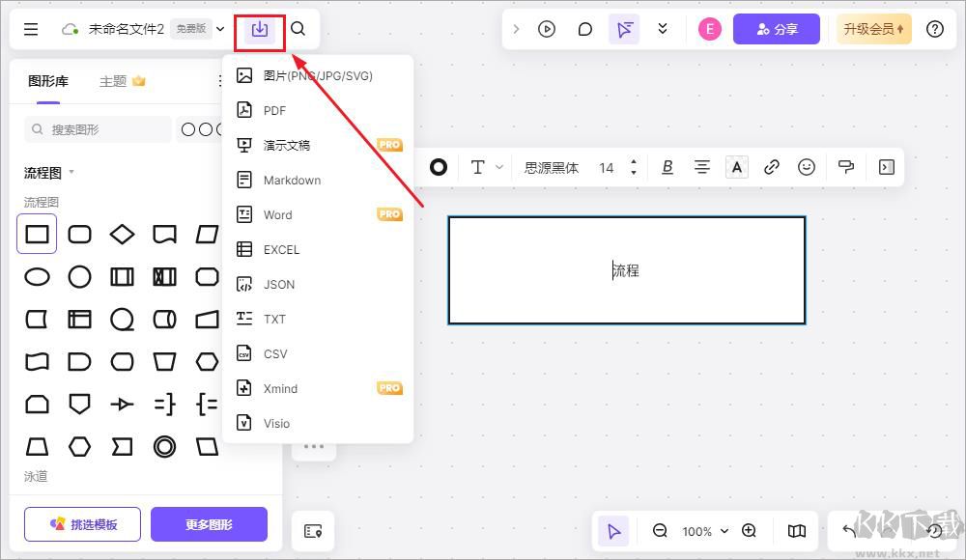Screen dimensions: 966x560
Task: Export as EXCEL
Action: [318, 249]
